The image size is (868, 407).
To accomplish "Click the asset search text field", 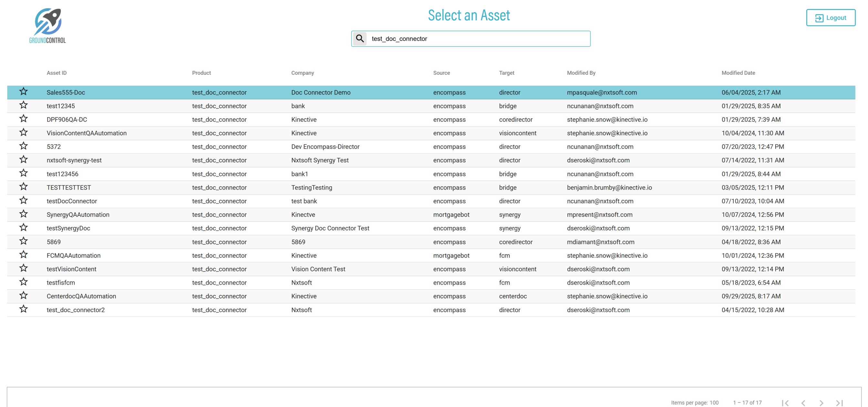I will (479, 39).
